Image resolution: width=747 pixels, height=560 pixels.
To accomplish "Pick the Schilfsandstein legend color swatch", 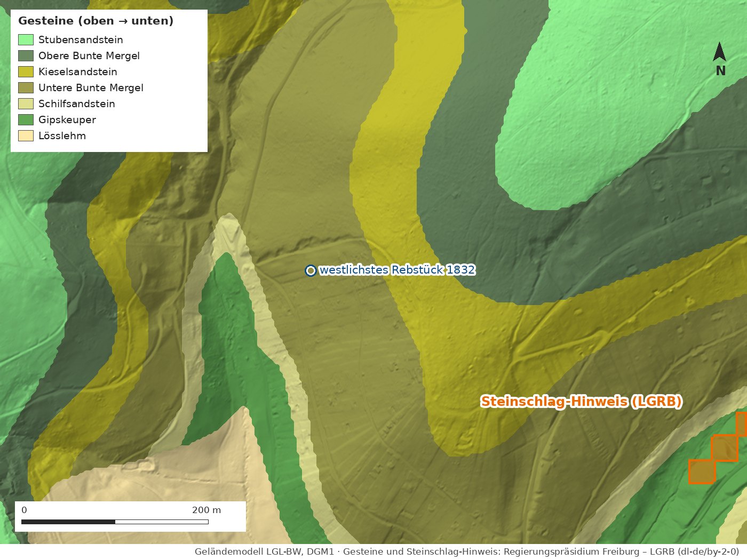I will [x=26, y=103].
